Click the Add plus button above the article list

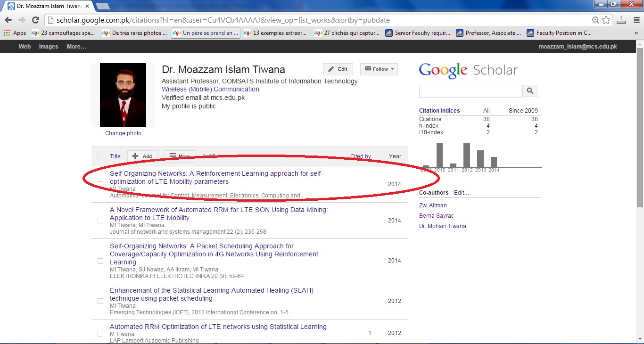142,156
